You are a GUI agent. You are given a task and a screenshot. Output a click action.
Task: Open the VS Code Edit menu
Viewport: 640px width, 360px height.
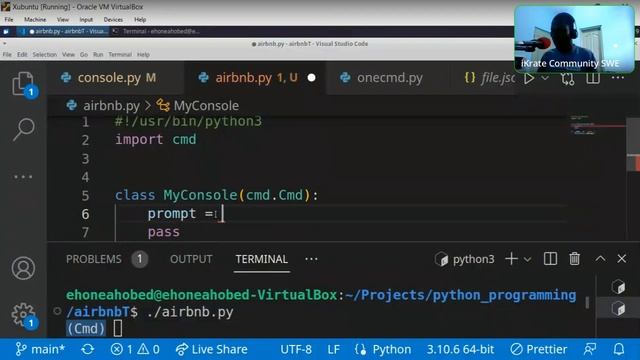click(x=22, y=54)
